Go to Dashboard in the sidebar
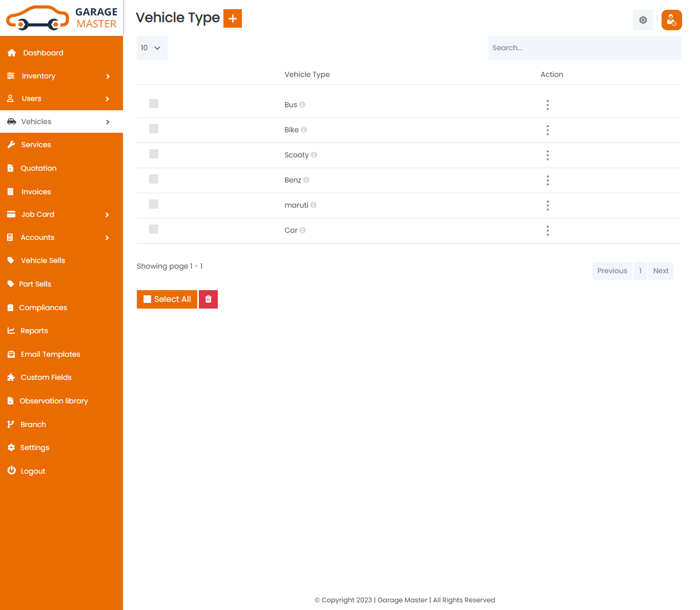The image size is (700, 610). click(43, 53)
